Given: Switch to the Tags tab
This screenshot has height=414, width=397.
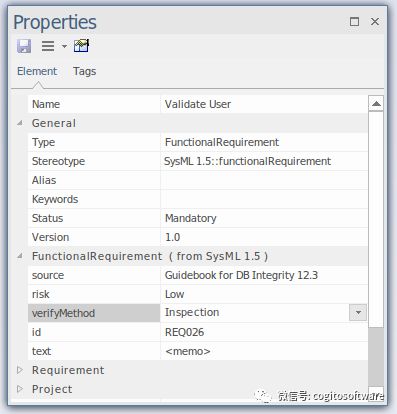Looking at the screenshot, I should [x=85, y=71].
